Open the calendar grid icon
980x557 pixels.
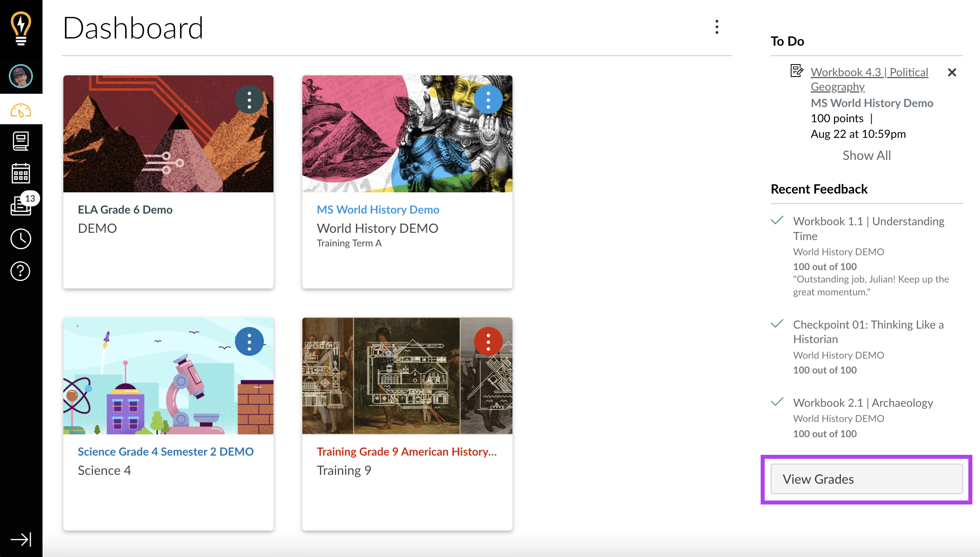pos(20,174)
